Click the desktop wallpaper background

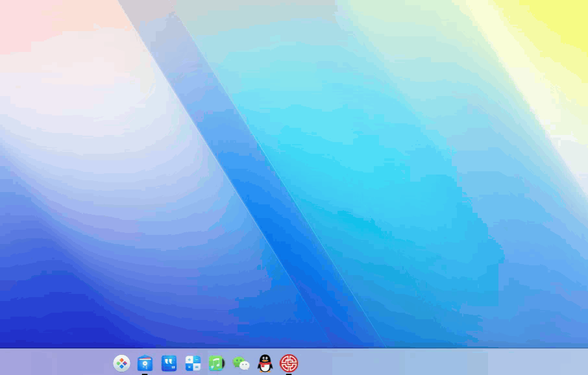pos(422,195)
